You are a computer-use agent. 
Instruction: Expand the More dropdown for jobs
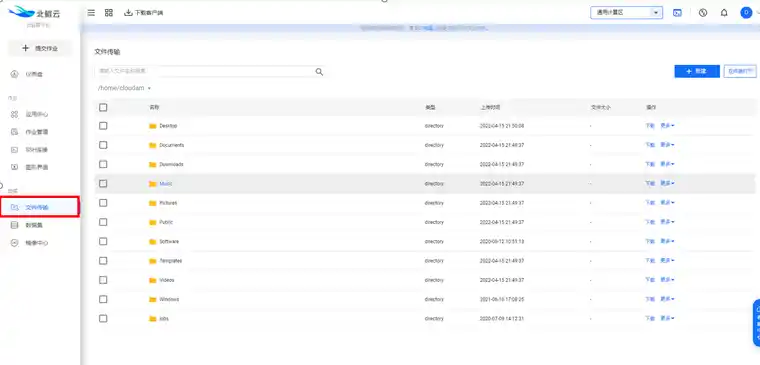click(x=667, y=318)
